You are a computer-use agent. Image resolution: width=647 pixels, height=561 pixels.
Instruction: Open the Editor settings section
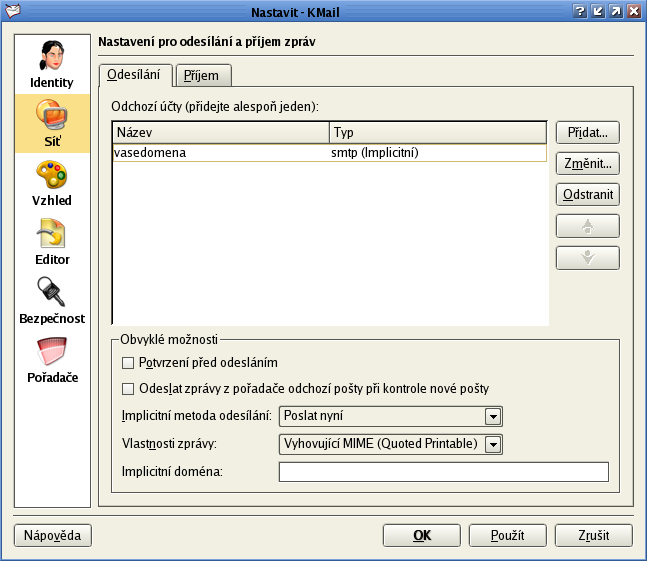(x=51, y=241)
